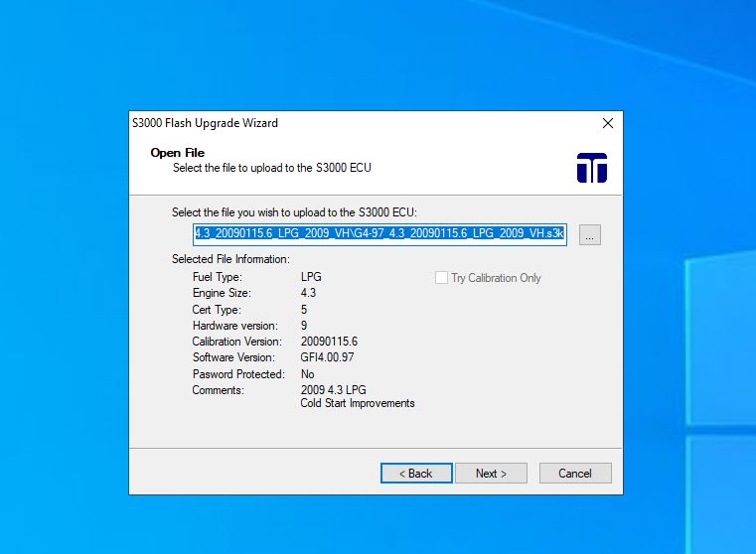The image size is (756, 554).
Task: Click the Software Version label
Action: click(233, 357)
